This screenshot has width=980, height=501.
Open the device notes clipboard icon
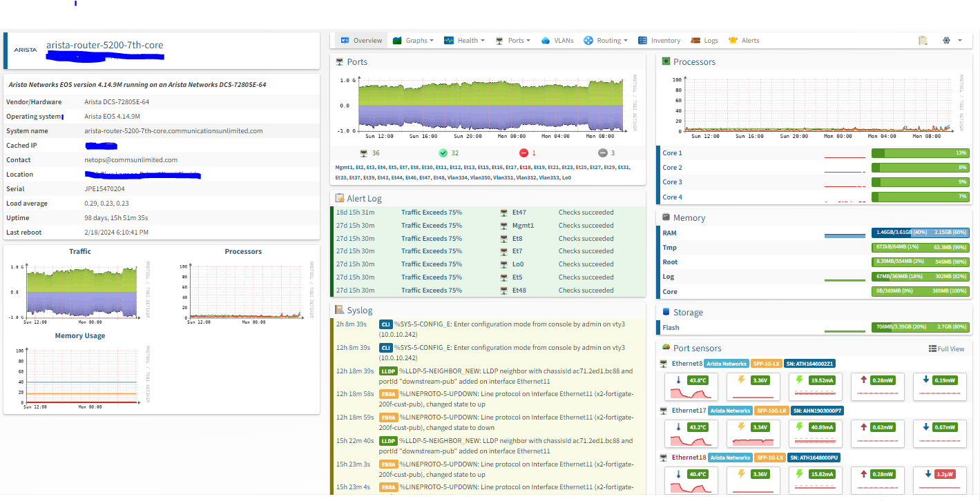click(x=923, y=40)
